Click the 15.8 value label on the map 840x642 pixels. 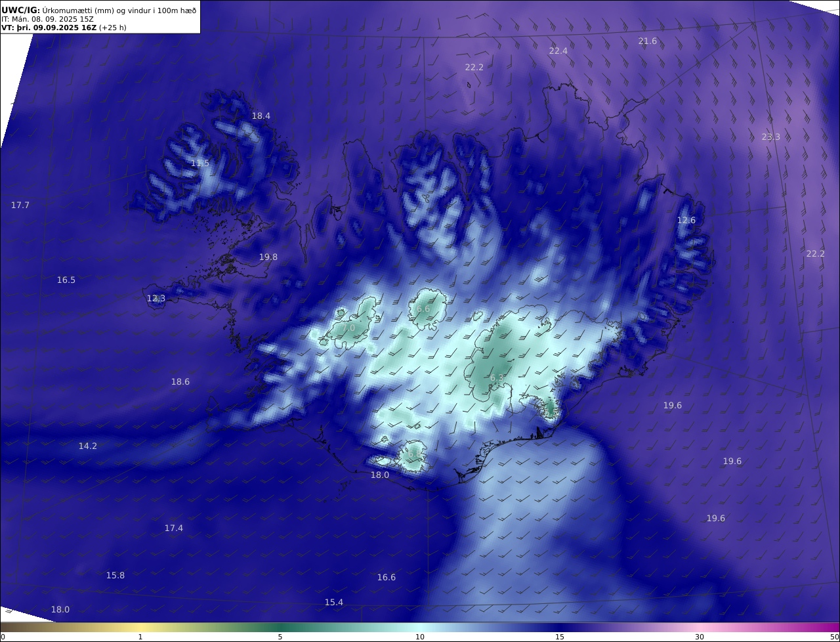pos(115,575)
